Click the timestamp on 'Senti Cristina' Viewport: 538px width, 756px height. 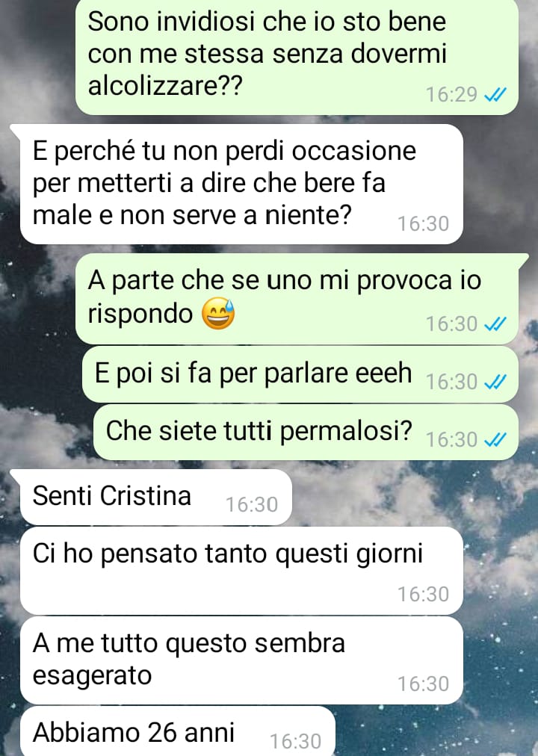pos(252,505)
